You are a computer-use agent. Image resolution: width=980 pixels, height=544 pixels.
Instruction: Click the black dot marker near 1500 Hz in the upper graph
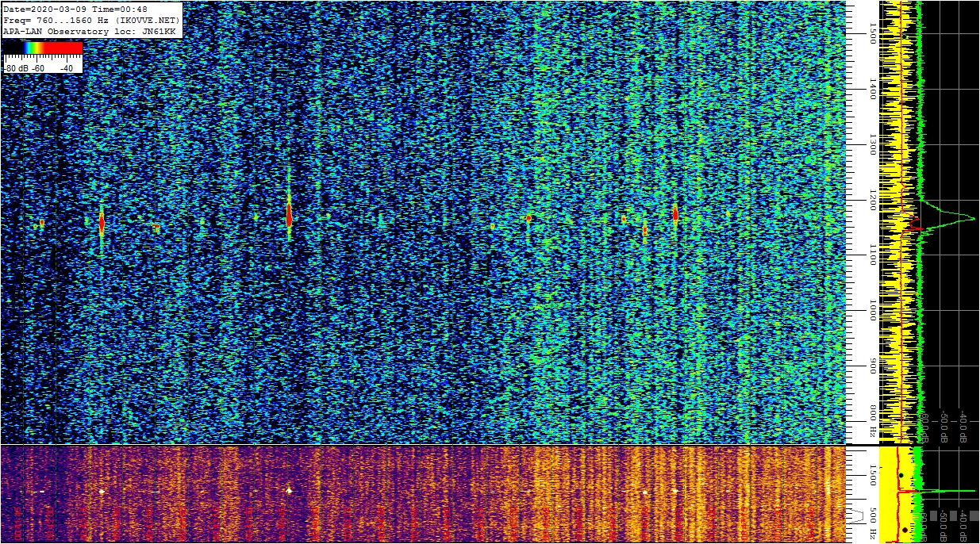[x=904, y=36]
